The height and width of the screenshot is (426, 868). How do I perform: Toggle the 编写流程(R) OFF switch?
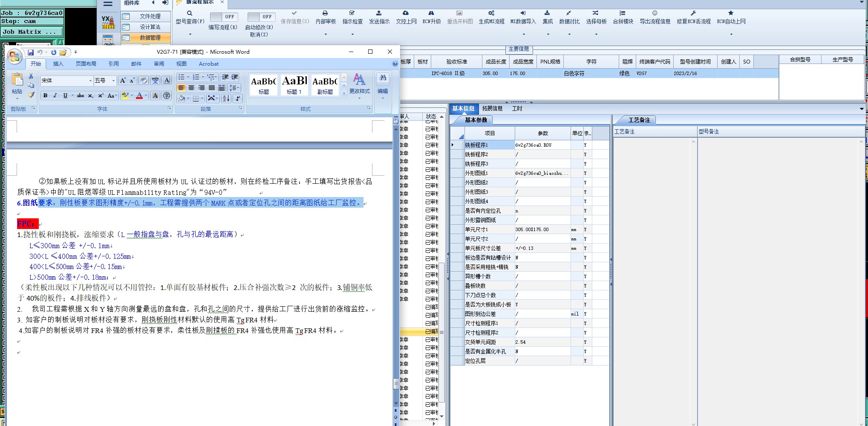click(224, 17)
